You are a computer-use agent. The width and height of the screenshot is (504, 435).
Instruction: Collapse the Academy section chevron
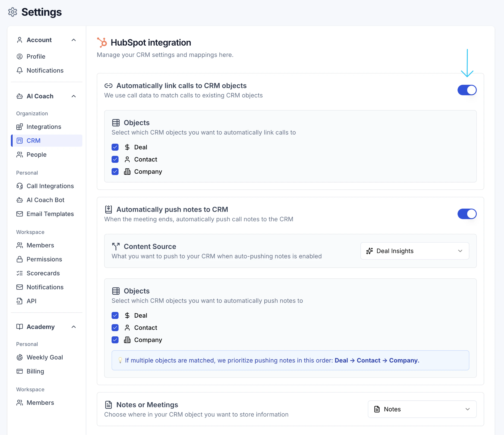click(74, 326)
